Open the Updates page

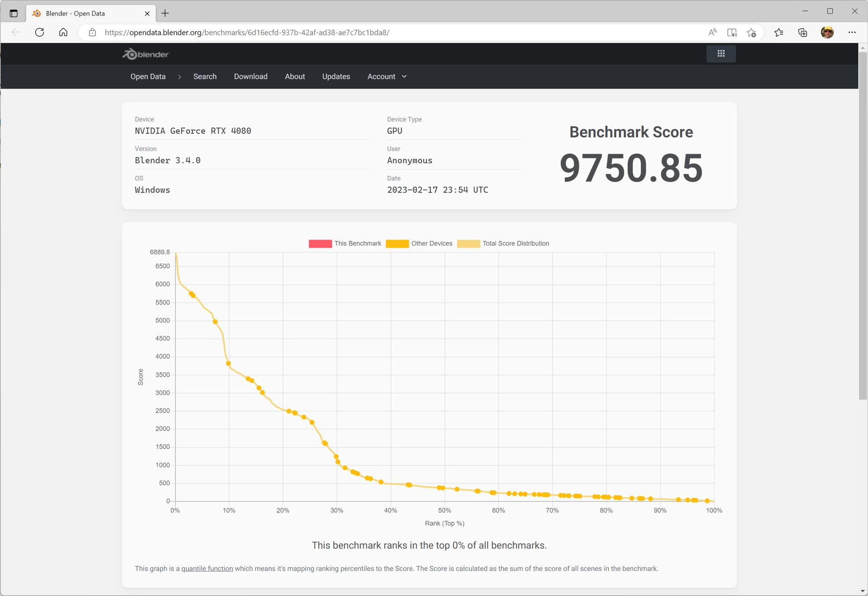pos(336,76)
